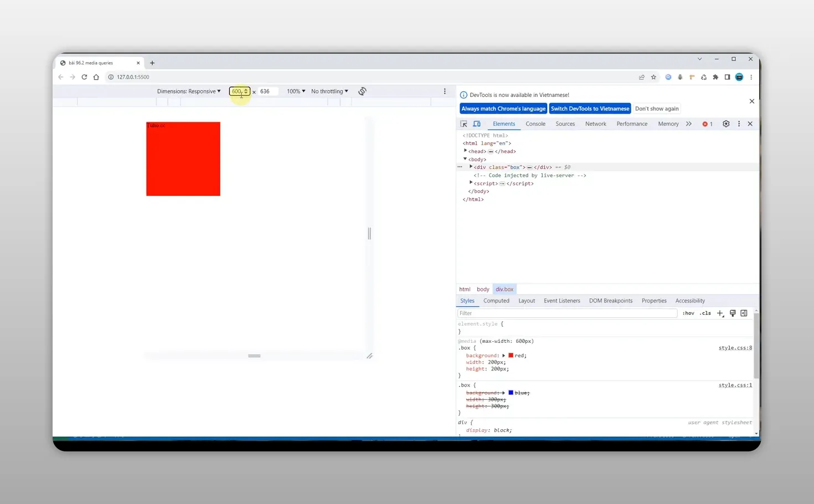814x504 pixels.
Task: Expand the red background shorthand property
Action: coord(503,356)
